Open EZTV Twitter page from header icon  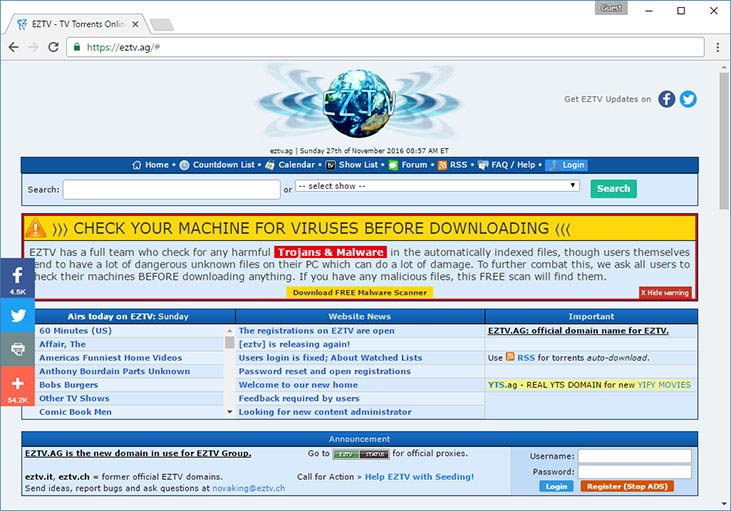coord(688,99)
